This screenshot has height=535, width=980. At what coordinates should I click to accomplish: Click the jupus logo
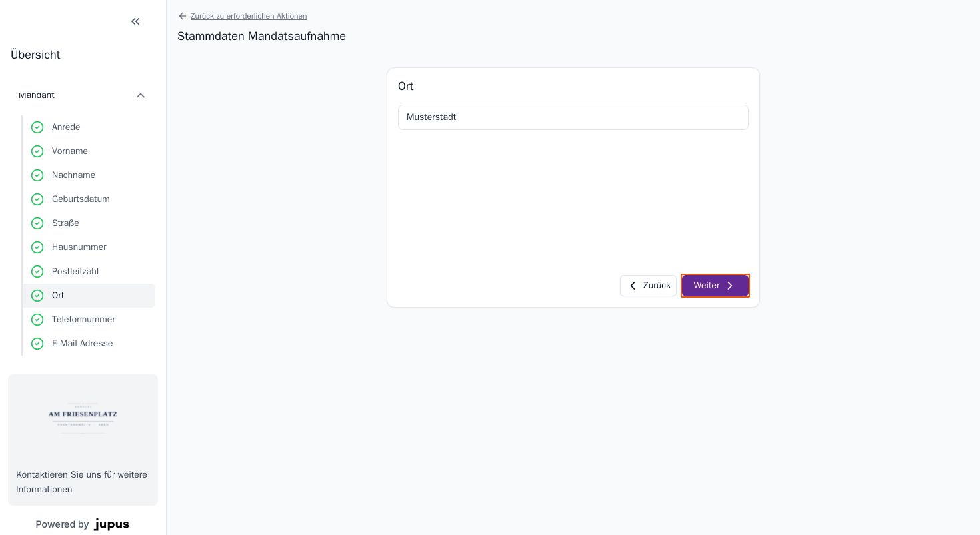[x=111, y=524]
